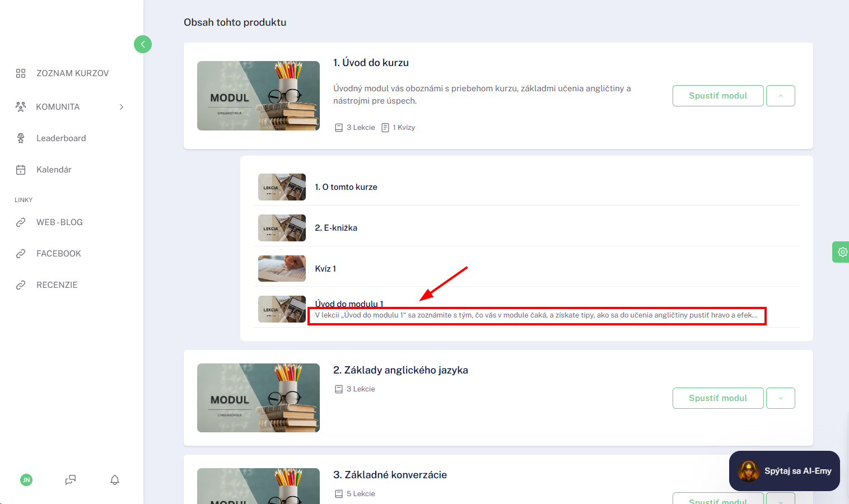Screen dimensions: 849x504
Task: Click the ZOZNAM KURZOV grid icon
Action: (x=21, y=73)
